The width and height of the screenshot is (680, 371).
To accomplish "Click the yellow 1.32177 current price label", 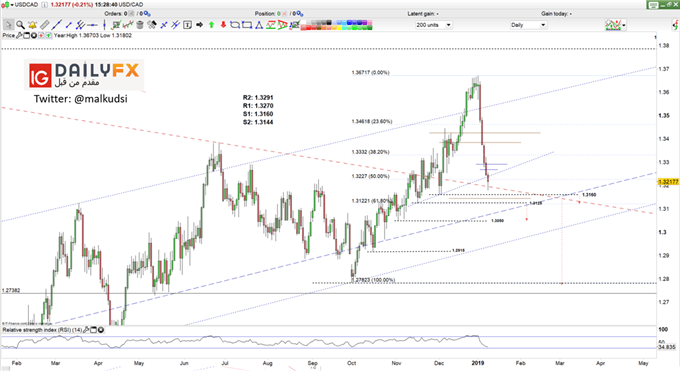I will click(668, 182).
